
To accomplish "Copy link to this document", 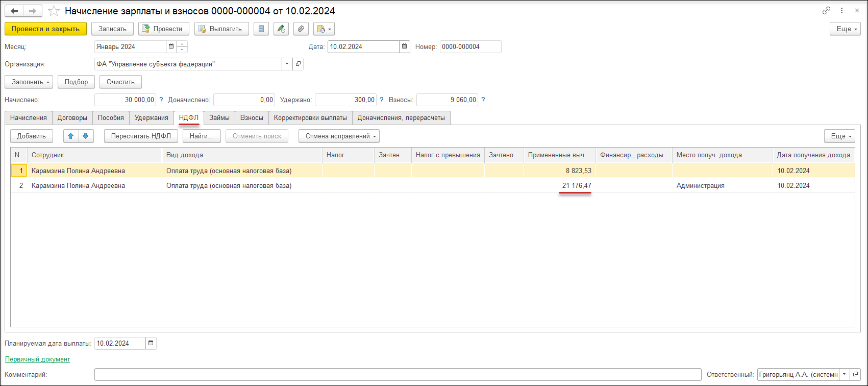I will click(827, 11).
